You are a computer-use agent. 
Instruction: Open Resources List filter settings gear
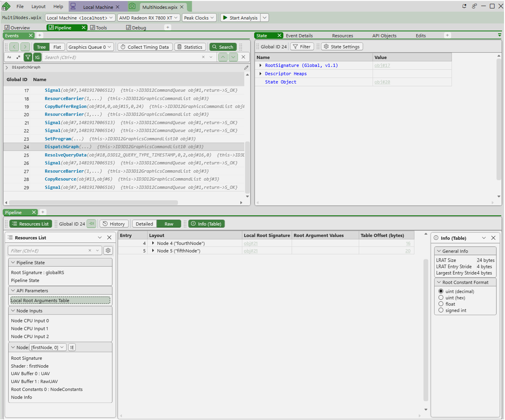(108, 251)
